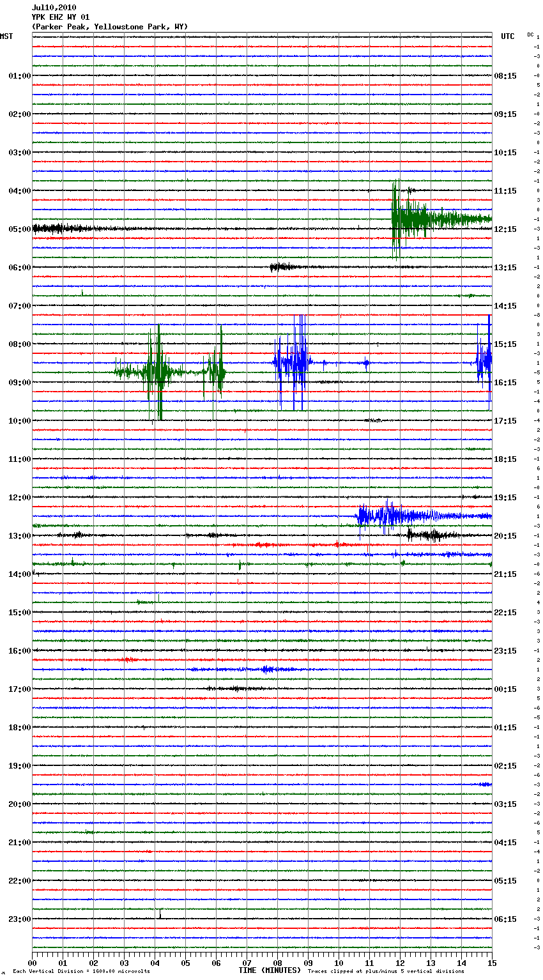This screenshot has width=543, height=980.
Task: Click the 06:15 UTC time label
Action: pos(505,919)
